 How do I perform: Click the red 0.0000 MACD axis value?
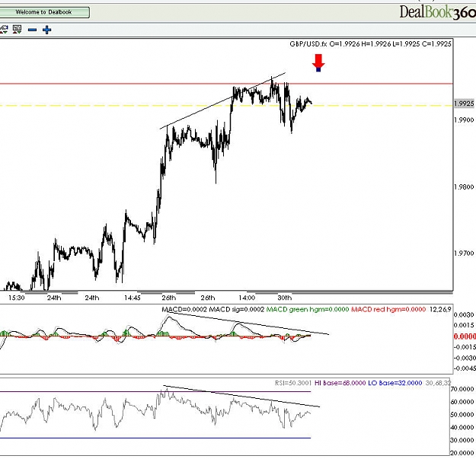(x=465, y=336)
